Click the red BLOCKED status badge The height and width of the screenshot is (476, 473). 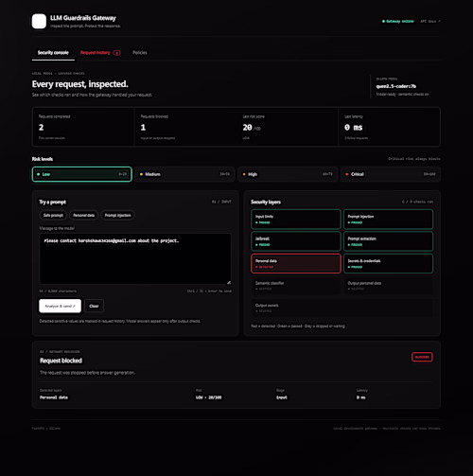tap(422, 357)
